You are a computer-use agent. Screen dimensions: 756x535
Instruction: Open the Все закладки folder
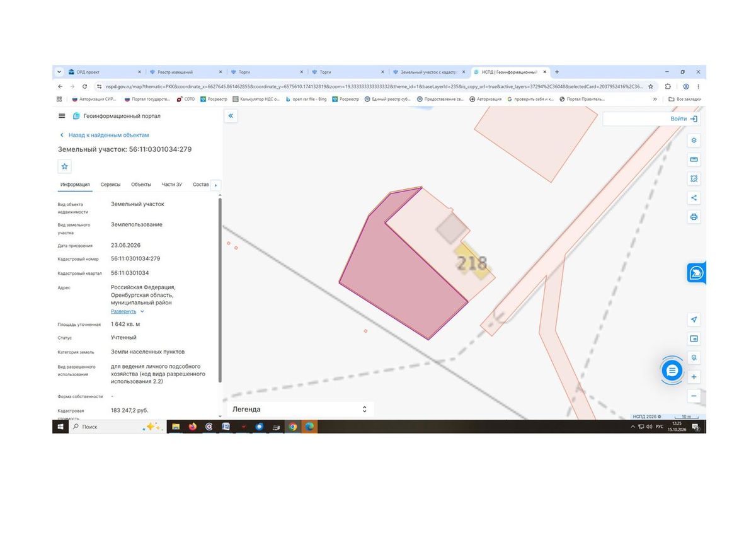click(685, 99)
